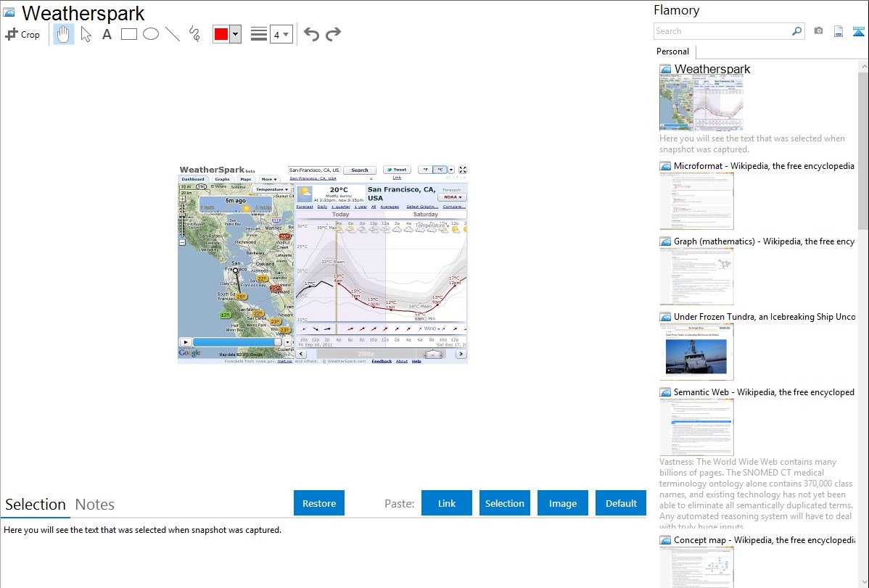Screen dimensions: 869x588
Task: Click the Paste Default button
Action: click(621, 503)
